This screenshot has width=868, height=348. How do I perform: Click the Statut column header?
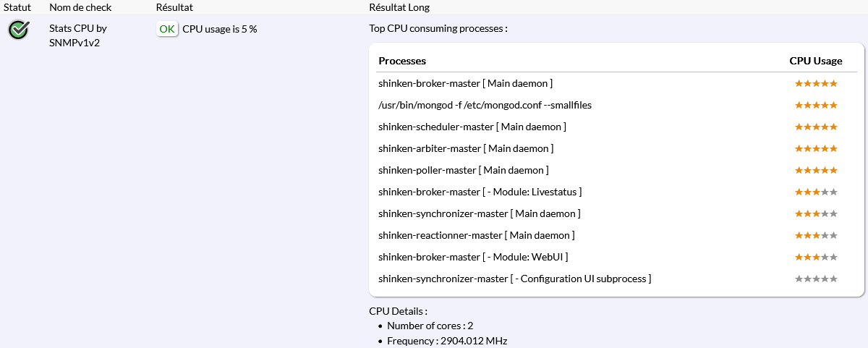pyautogui.click(x=17, y=7)
